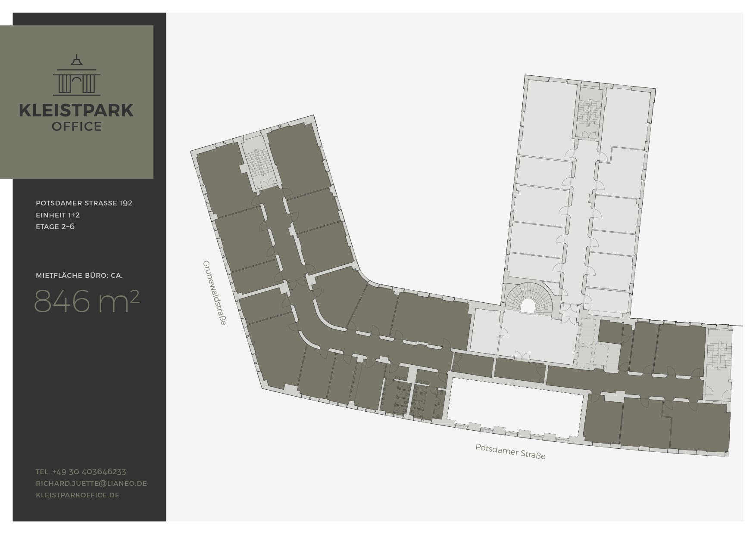This screenshot has width=756, height=534.
Task: Click the Etage 2–6 text
Action: pos(55,227)
